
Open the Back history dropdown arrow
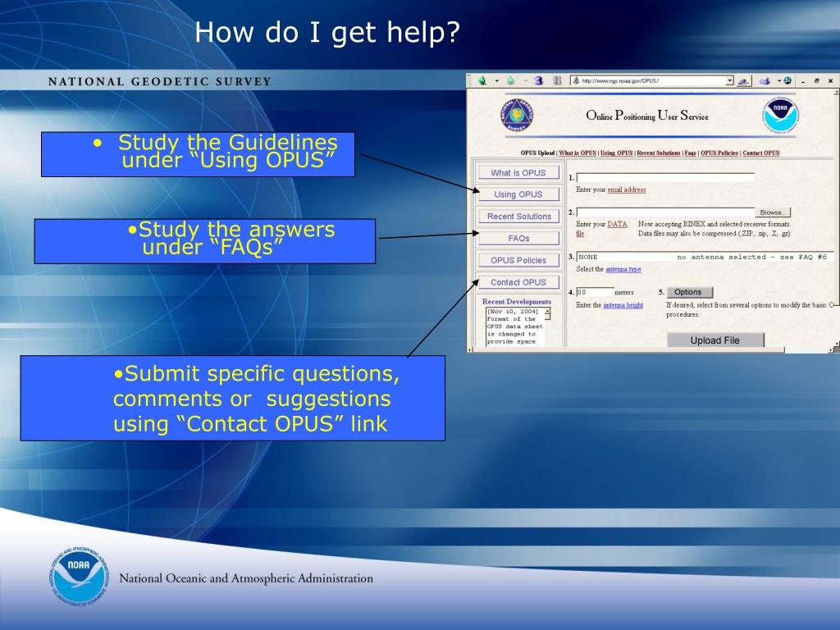(496, 81)
